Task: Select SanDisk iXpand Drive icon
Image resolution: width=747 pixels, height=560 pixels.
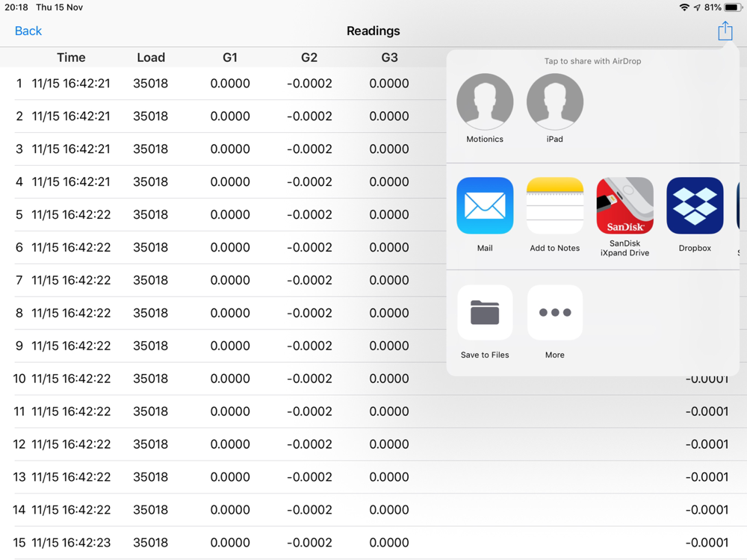Action: [x=625, y=206]
